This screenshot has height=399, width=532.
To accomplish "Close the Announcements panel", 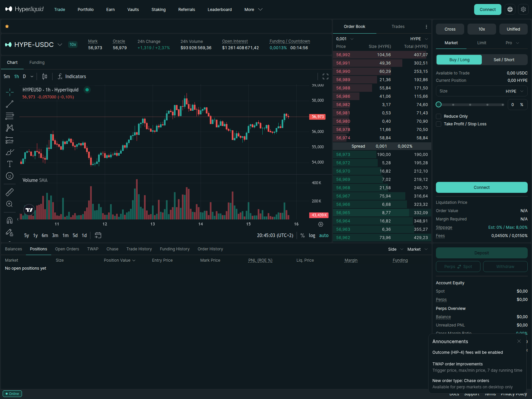I will (x=519, y=341).
